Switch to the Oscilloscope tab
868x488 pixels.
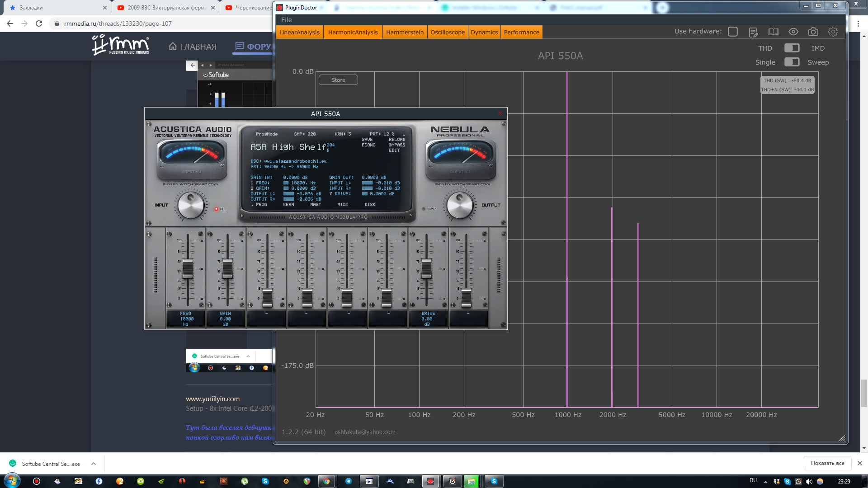tap(448, 32)
